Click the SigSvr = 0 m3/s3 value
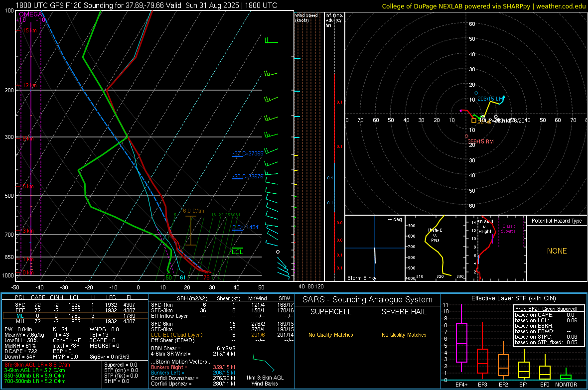 [110, 357]
